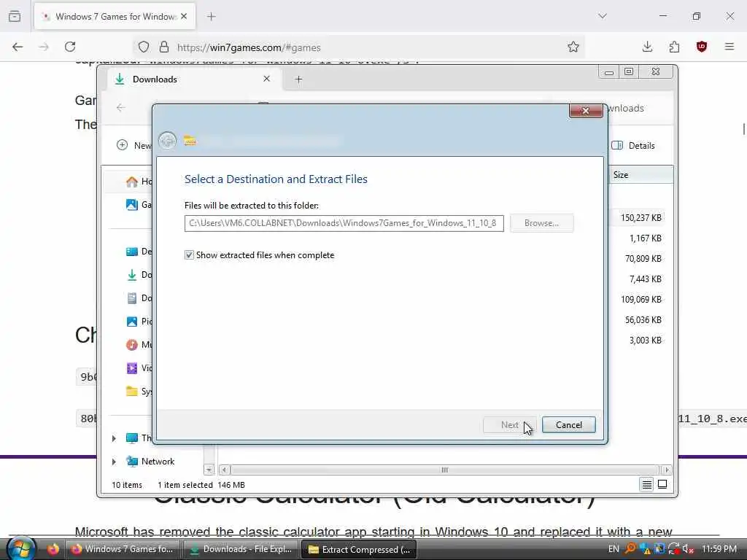Click the back arrow in extract wizard header

point(167,141)
